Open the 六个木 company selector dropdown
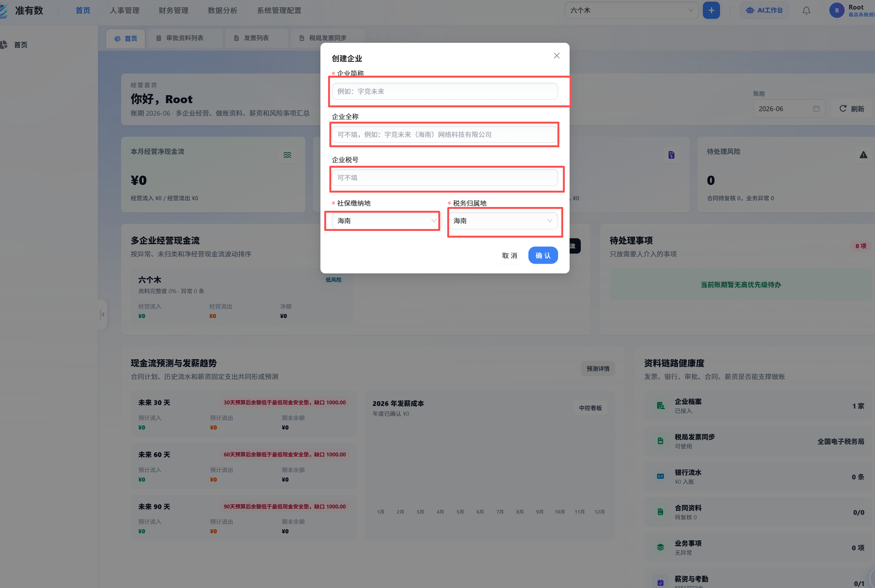875x588 pixels. (x=632, y=11)
